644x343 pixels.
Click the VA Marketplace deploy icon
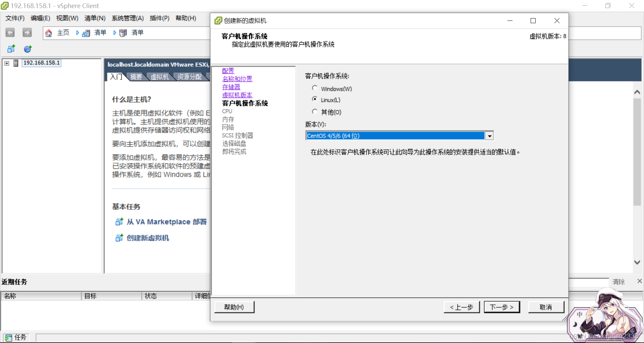[x=119, y=222]
